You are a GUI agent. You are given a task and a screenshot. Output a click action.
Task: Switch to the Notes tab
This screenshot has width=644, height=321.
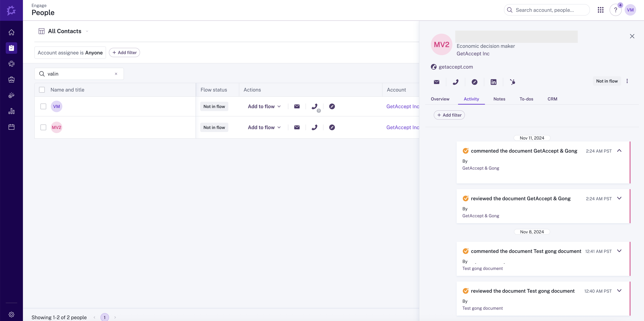499,99
